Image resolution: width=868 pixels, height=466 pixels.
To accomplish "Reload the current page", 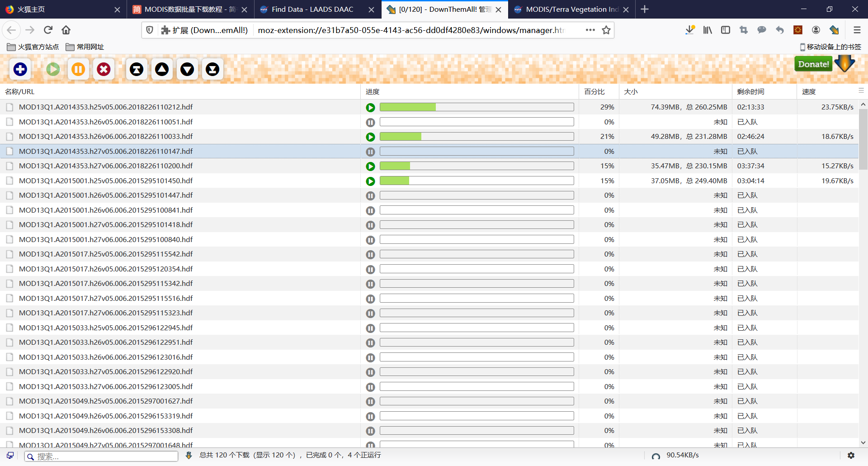I will 48,30.
